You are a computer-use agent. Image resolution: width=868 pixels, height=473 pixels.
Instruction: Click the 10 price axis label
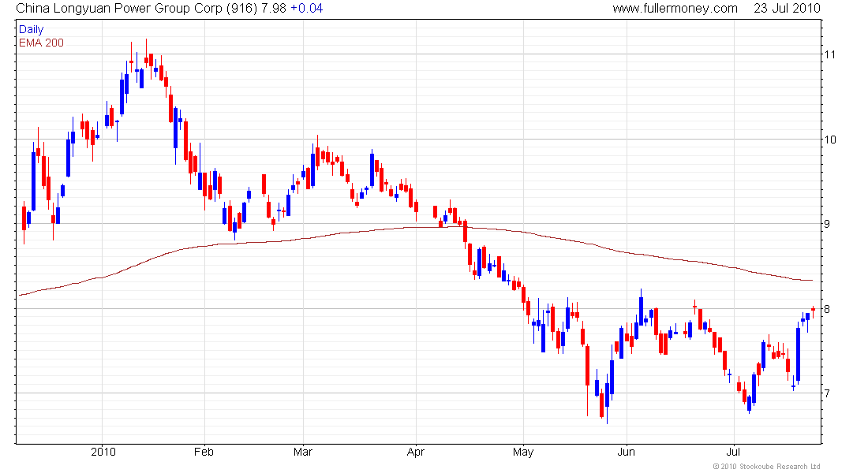(x=830, y=140)
